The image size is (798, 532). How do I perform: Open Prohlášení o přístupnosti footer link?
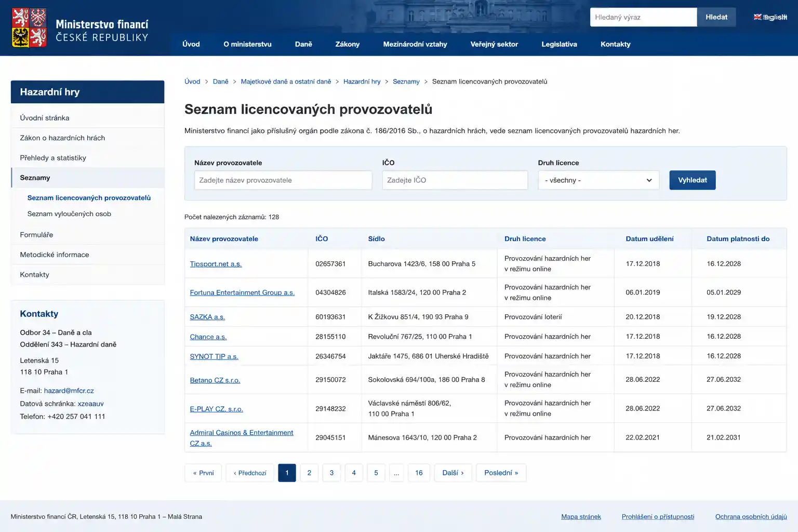coord(658,516)
